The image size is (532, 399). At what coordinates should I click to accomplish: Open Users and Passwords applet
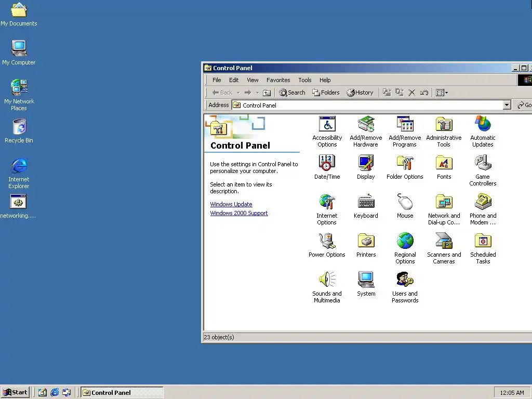pyautogui.click(x=405, y=287)
